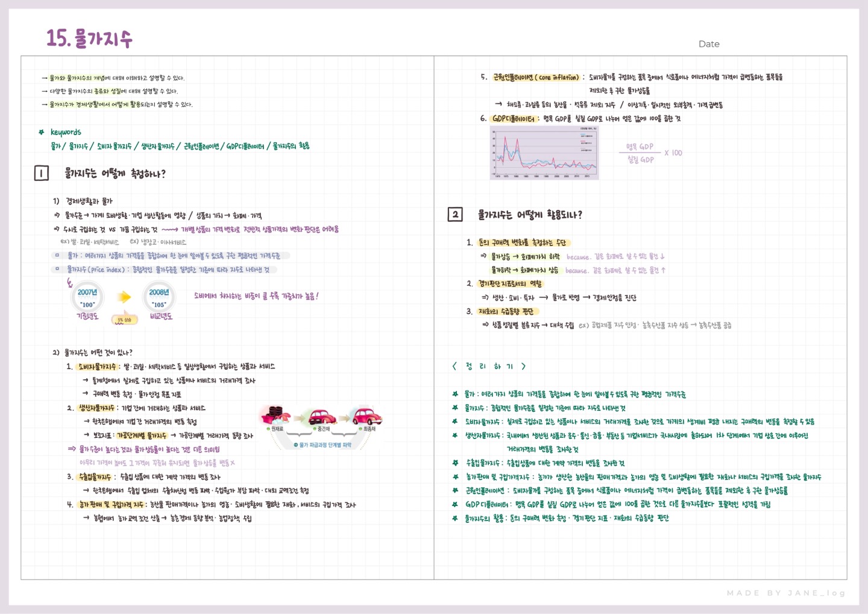Click the yellow arrow between 2007년 and 2008년

(x=124, y=296)
